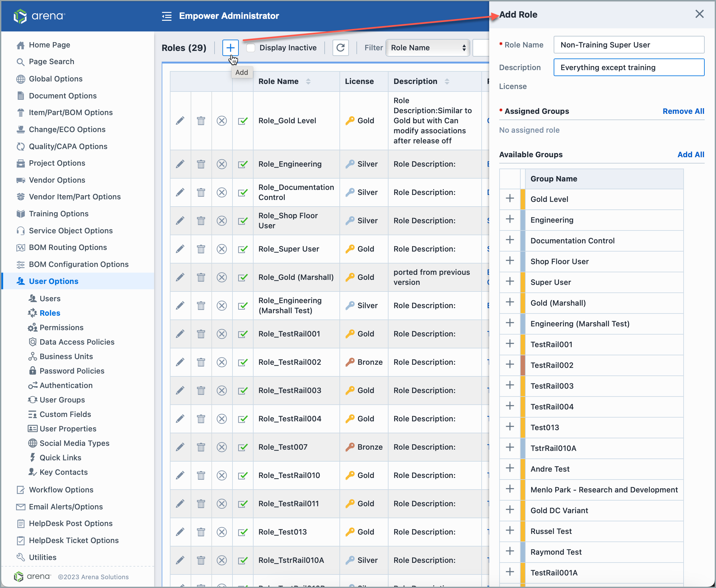Open Permissions under User Options
The image size is (716, 588).
tap(61, 328)
